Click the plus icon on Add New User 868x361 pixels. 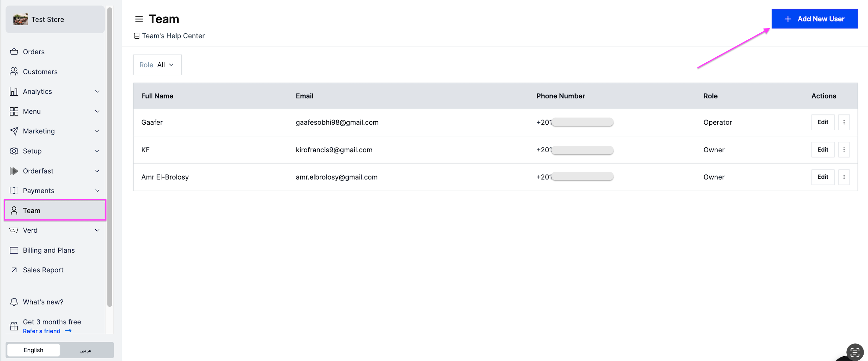pyautogui.click(x=788, y=19)
